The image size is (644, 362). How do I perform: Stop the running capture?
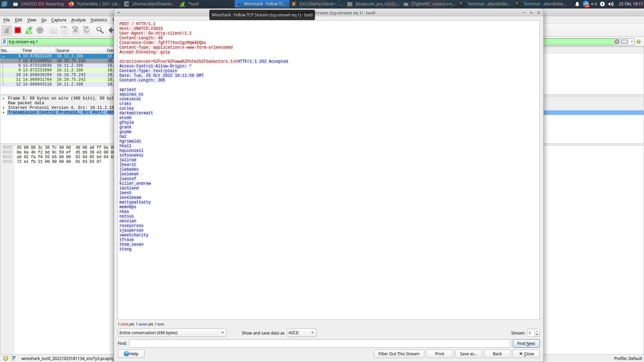[17, 30]
